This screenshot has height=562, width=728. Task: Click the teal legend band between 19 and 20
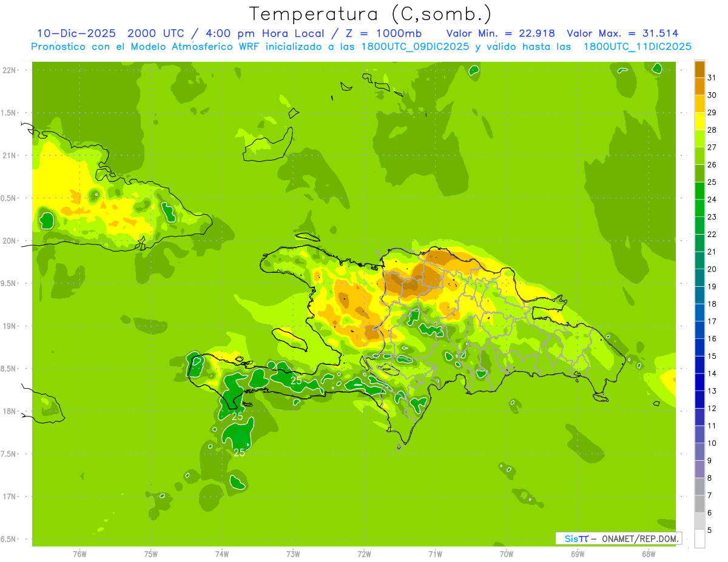click(x=699, y=278)
